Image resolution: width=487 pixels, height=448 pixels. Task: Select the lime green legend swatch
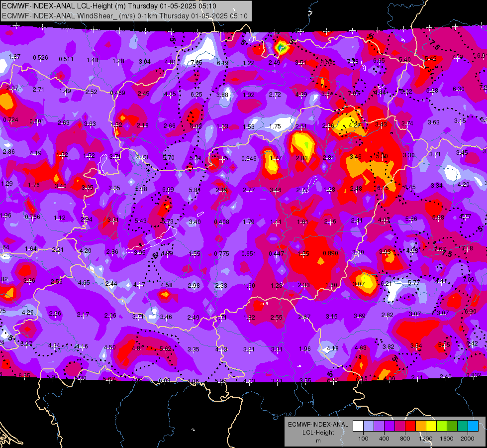click(442, 426)
